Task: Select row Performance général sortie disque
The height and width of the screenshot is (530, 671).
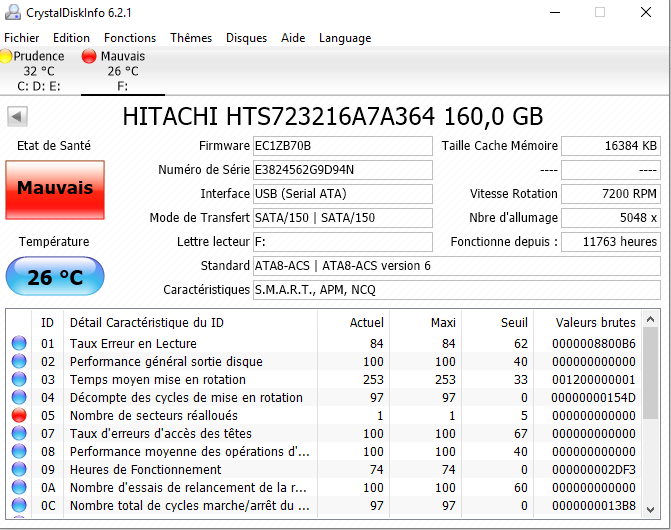Action: coord(324,361)
